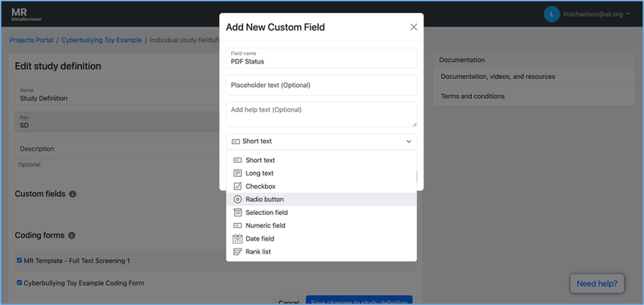
Task: Click the Radio button field type icon
Action: [x=237, y=200]
